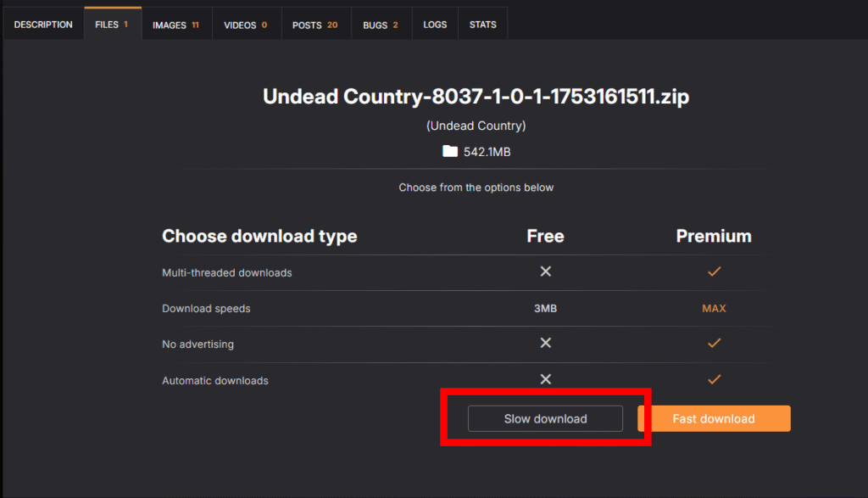This screenshot has width=868, height=498.
Task: Open the Logs tab
Action: [x=435, y=25]
